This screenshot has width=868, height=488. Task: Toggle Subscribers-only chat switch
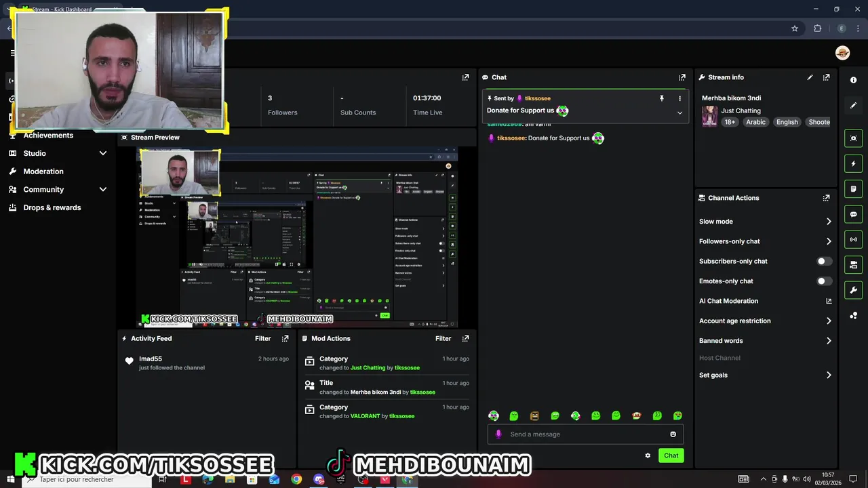click(x=824, y=261)
